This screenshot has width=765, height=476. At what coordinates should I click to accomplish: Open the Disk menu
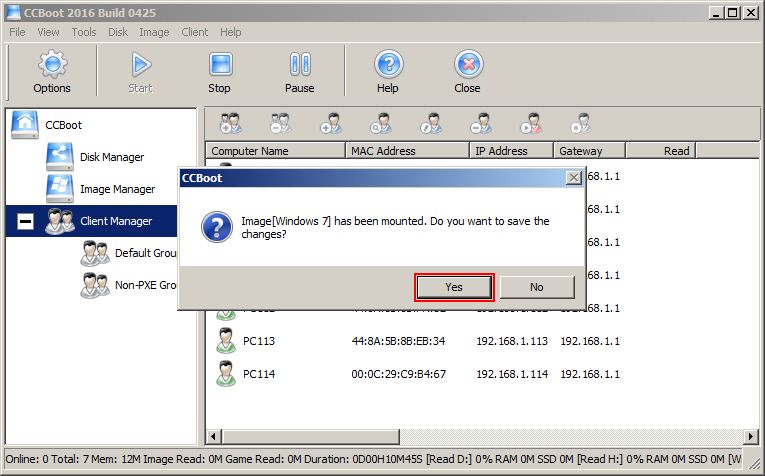[x=118, y=32]
